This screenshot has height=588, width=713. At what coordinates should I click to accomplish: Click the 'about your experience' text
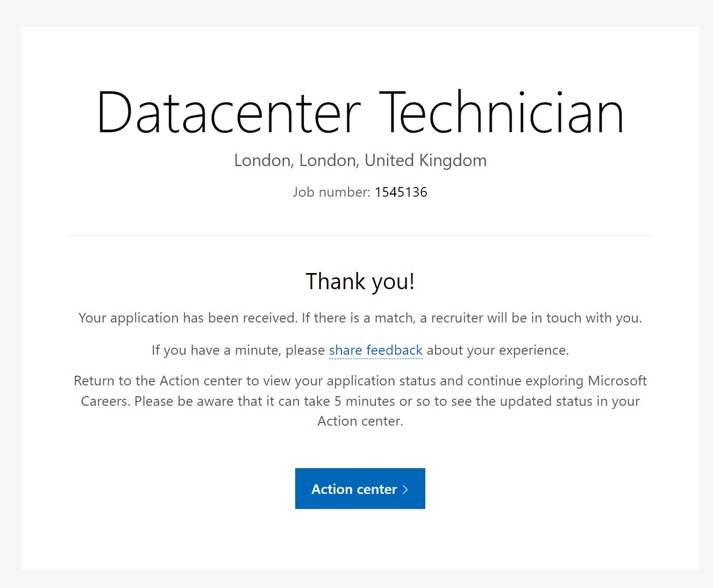(x=497, y=350)
